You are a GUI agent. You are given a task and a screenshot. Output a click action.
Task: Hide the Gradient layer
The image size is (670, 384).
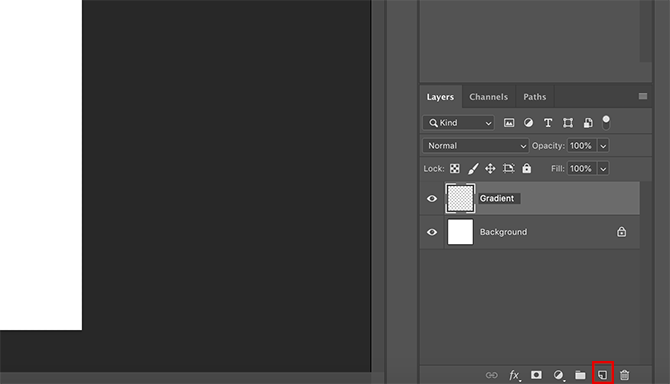point(432,199)
